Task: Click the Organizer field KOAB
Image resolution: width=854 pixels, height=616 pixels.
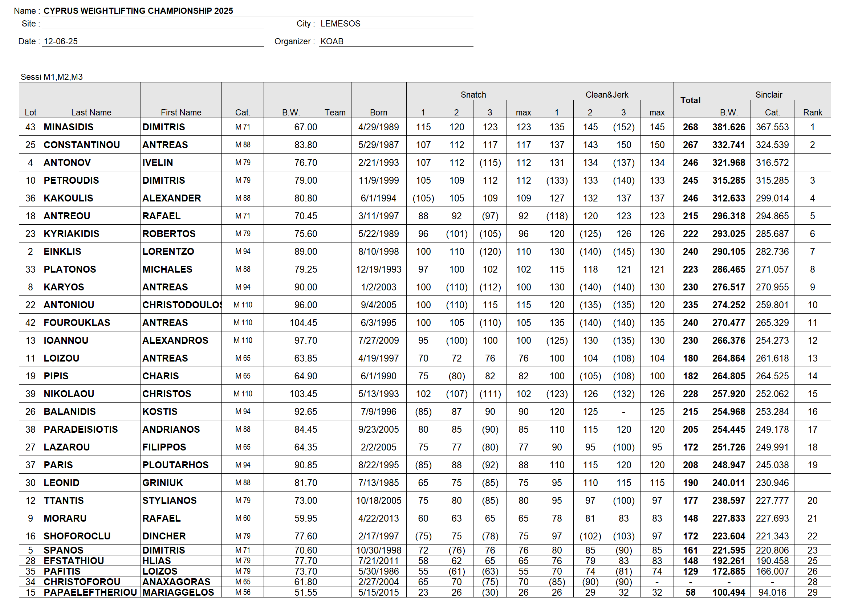Action: point(332,41)
